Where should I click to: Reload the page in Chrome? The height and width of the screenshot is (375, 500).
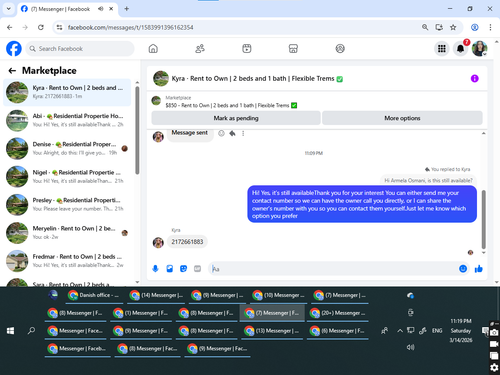tap(41, 27)
